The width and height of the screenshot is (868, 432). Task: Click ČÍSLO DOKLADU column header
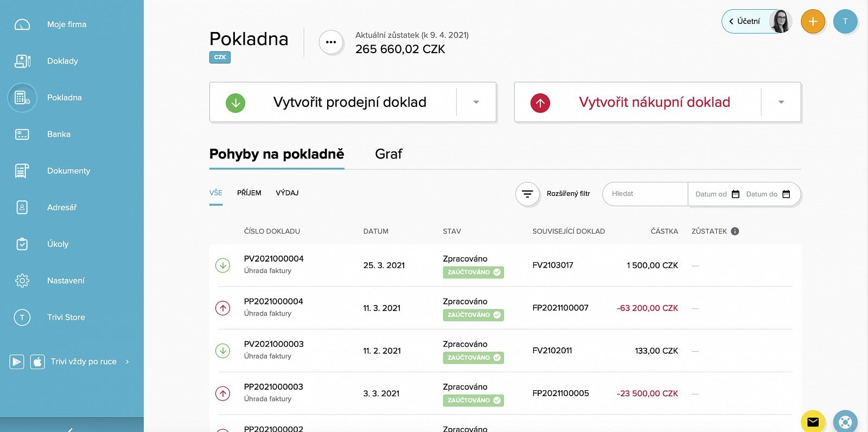click(x=272, y=231)
